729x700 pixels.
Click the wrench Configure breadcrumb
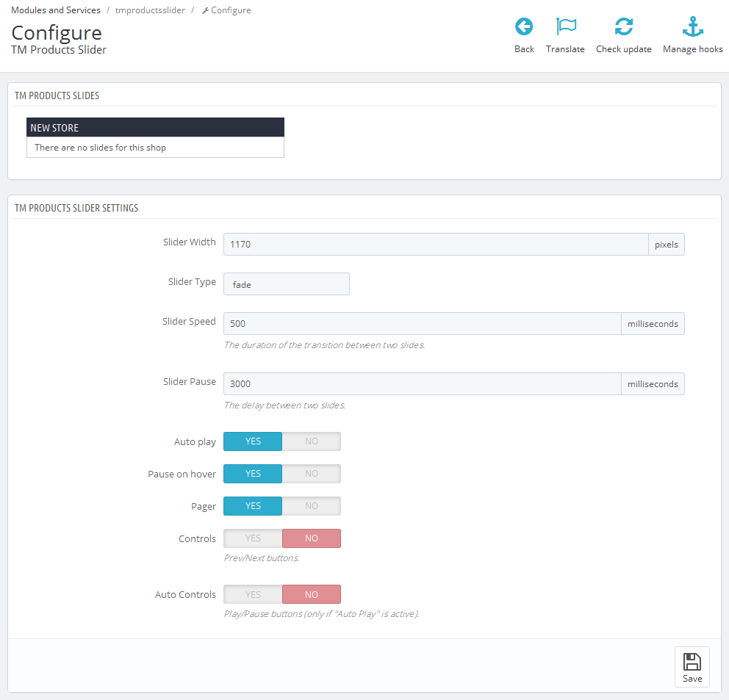(x=226, y=10)
